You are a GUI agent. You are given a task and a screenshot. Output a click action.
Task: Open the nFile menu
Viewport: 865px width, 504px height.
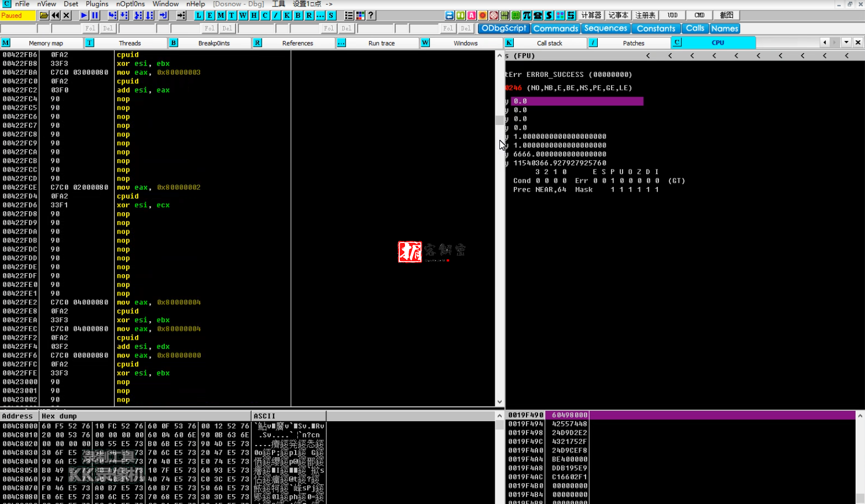[x=22, y=4]
